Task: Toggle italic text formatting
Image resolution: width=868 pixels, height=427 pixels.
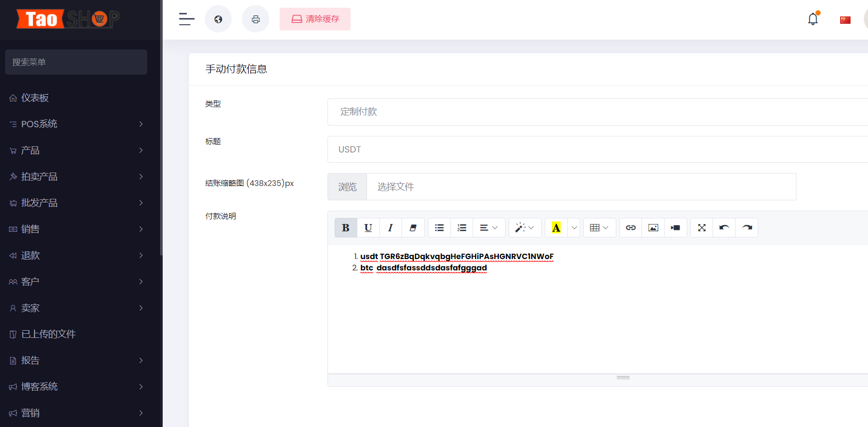Action: 390,228
